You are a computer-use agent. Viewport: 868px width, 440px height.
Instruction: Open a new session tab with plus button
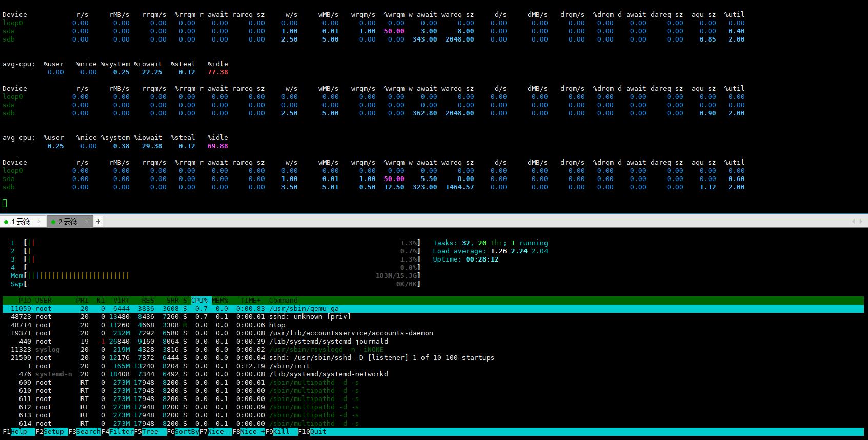click(98, 222)
